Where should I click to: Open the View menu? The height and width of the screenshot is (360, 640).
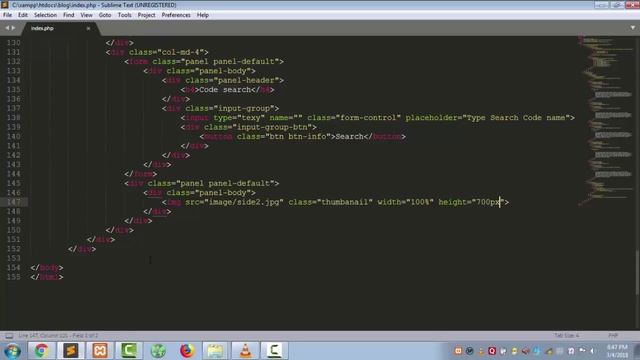(x=86, y=15)
